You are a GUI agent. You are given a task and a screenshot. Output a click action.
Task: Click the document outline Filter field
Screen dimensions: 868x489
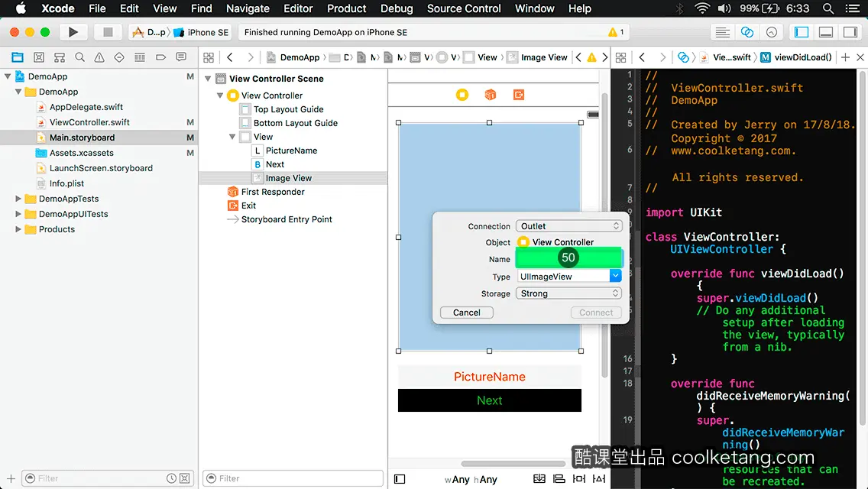click(293, 478)
